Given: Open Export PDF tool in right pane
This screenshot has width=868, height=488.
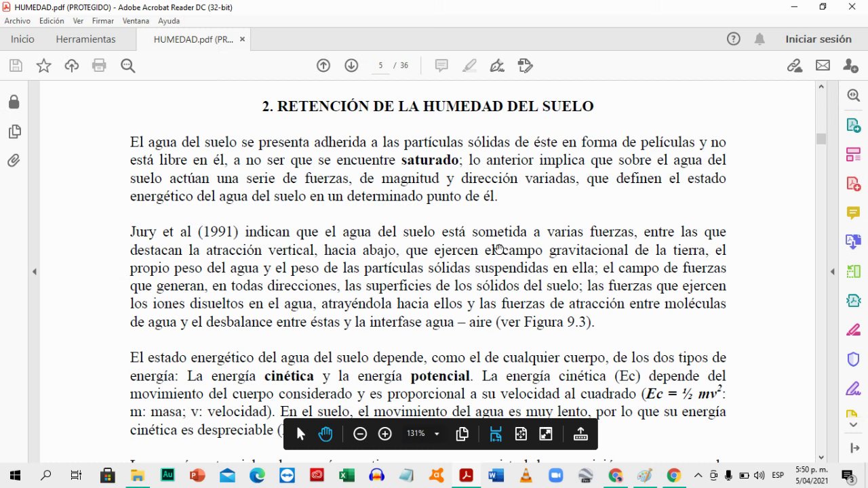Looking at the screenshot, I should 853,125.
